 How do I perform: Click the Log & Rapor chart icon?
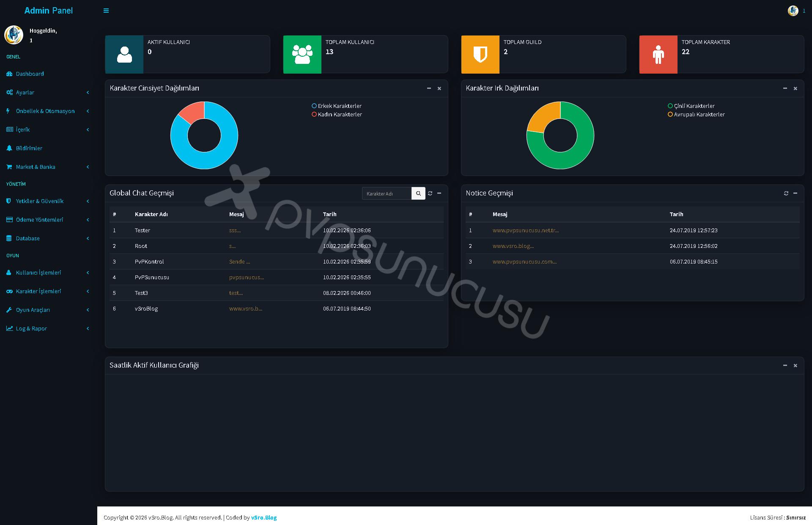[x=9, y=329]
